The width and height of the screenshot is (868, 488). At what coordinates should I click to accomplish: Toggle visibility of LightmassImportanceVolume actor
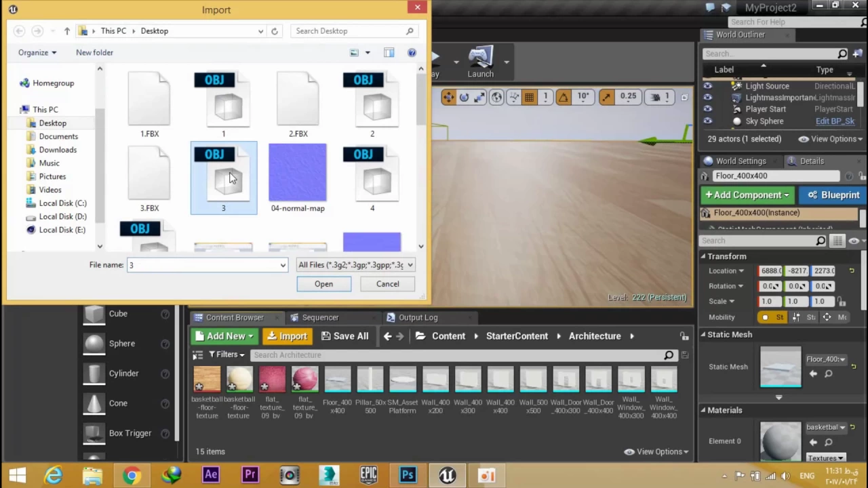pos(707,98)
